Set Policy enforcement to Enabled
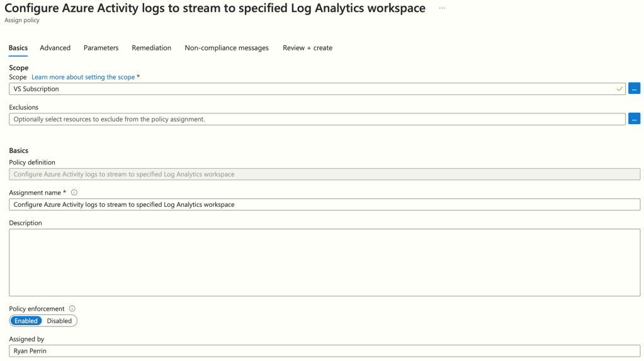This screenshot has width=644, height=361. [x=26, y=321]
